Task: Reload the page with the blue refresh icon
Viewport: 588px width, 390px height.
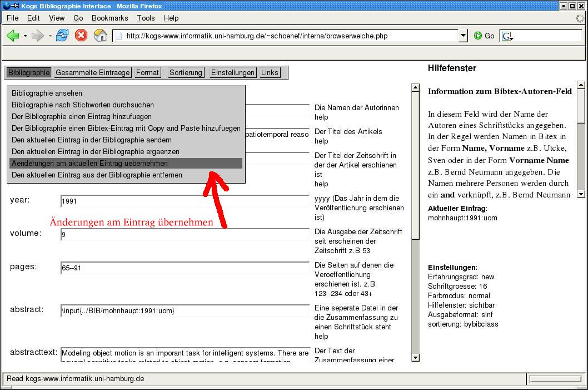Action: 62,35
